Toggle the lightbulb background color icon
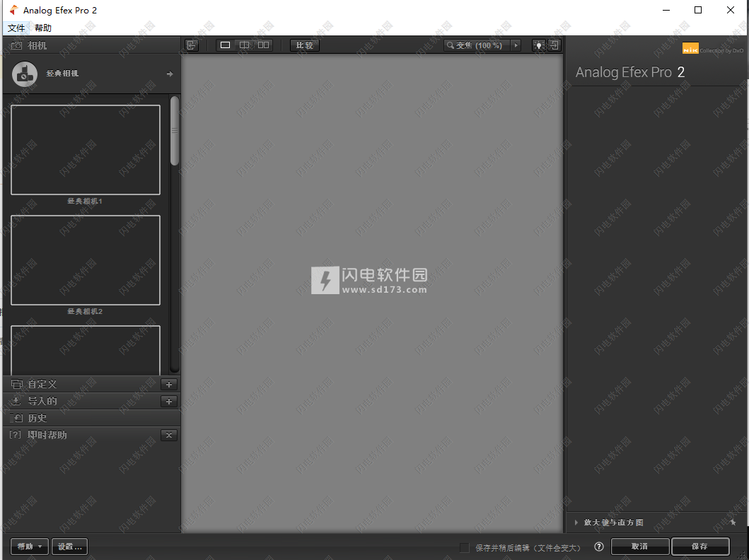Image resolution: width=749 pixels, height=560 pixels. click(539, 45)
